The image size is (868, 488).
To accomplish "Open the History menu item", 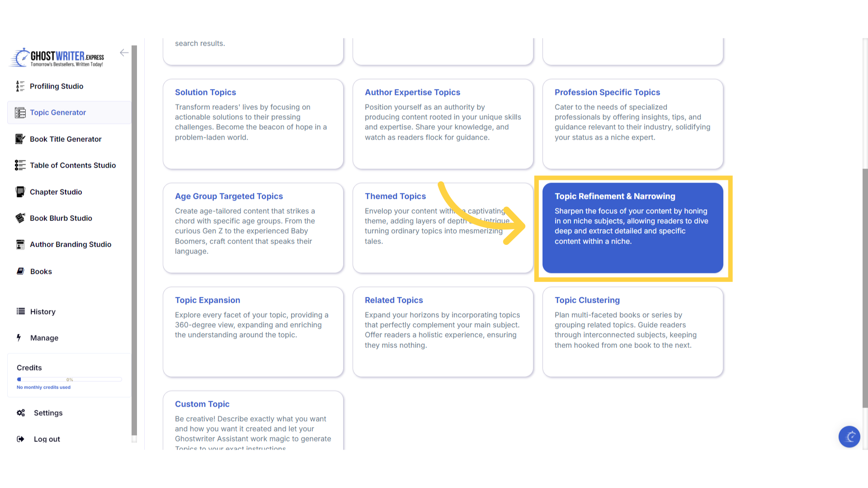I will (x=42, y=312).
